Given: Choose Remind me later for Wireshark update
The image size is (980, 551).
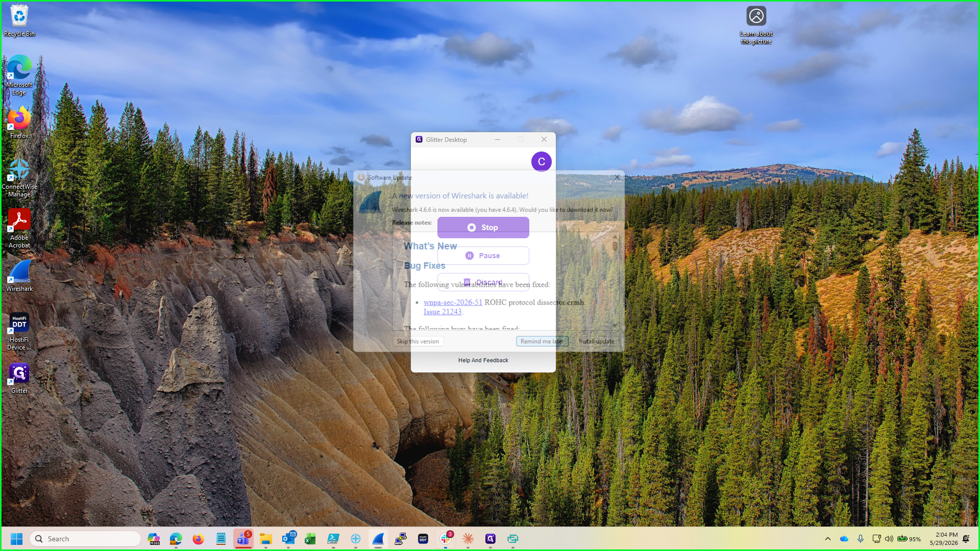Looking at the screenshot, I should coord(542,341).
